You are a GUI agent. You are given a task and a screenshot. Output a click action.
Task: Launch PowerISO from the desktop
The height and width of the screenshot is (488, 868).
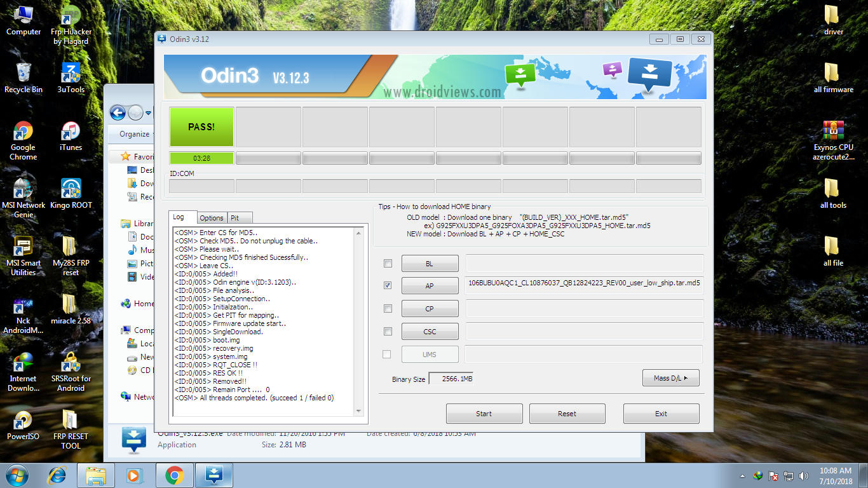point(24,425)
